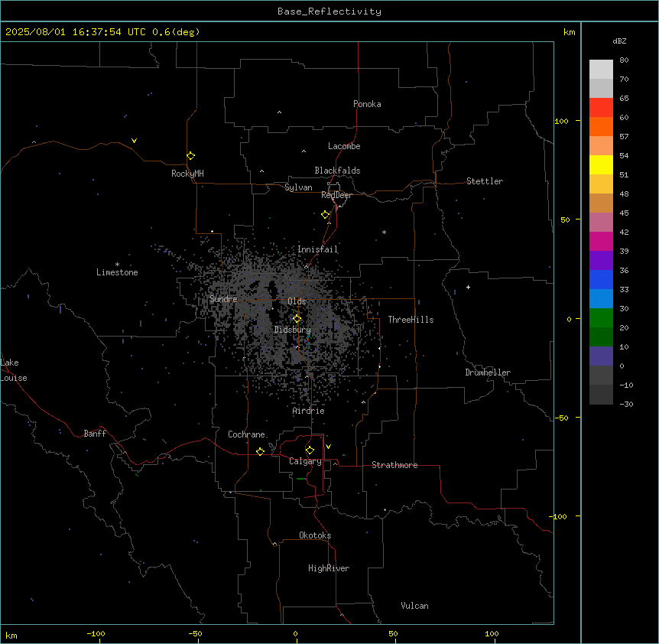Click the -100 tick on the bottom axis
The image size is (659, 644).
click(x=96, y=633)
